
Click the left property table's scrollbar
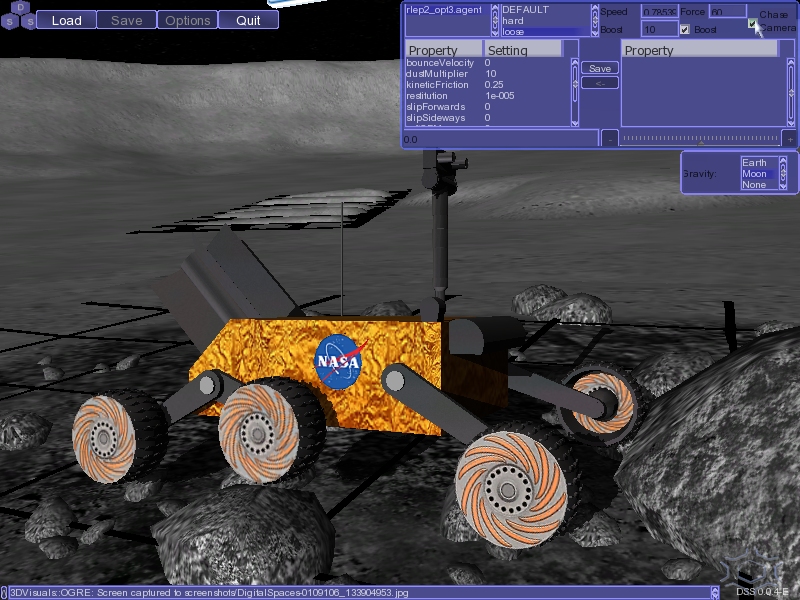point(575,92)
